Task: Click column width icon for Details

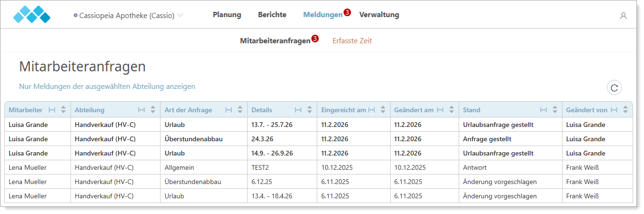Action: [x=298, y=110]
